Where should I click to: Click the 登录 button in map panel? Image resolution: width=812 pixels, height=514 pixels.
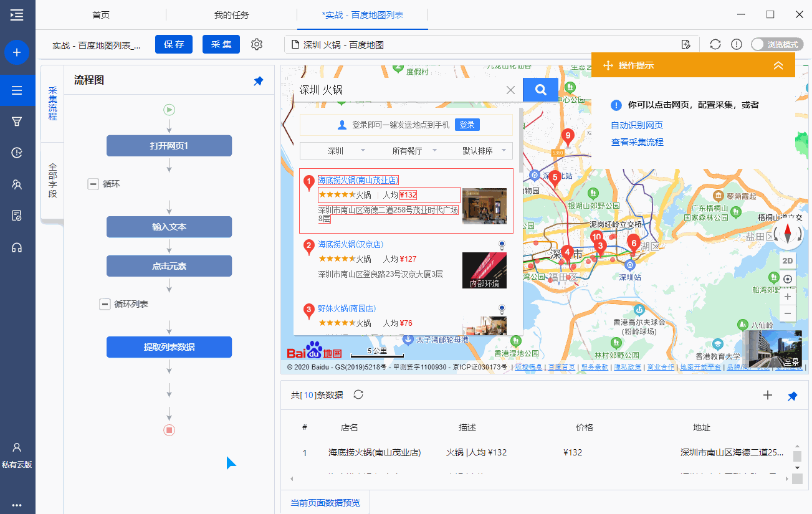(x=467, y=125)
